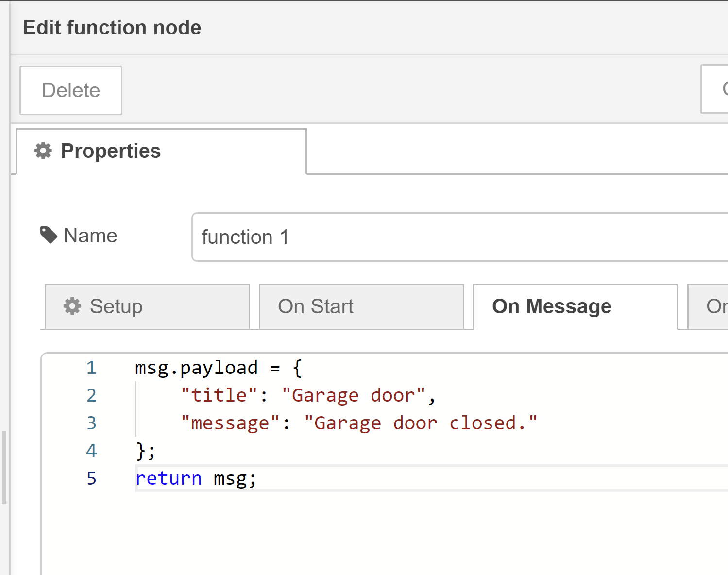
Task: Click the gray scrollbar handle on left edge
Action: [x=4, y=468]
